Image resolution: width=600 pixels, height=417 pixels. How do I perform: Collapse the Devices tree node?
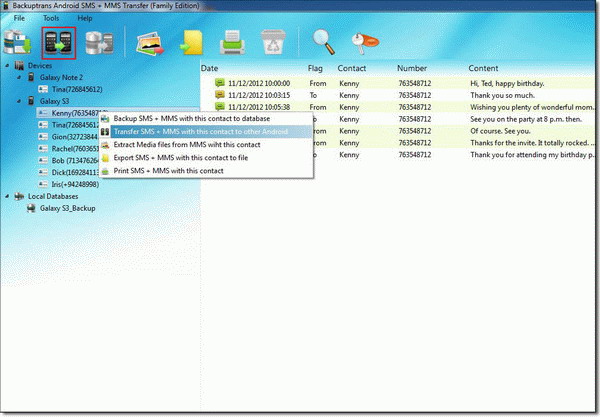pos(7,66)
